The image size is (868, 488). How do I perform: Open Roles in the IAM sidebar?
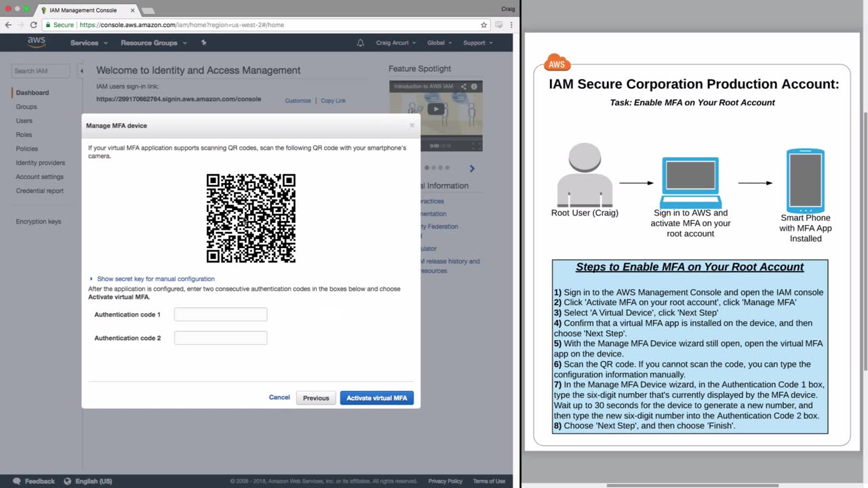point(24,135)
